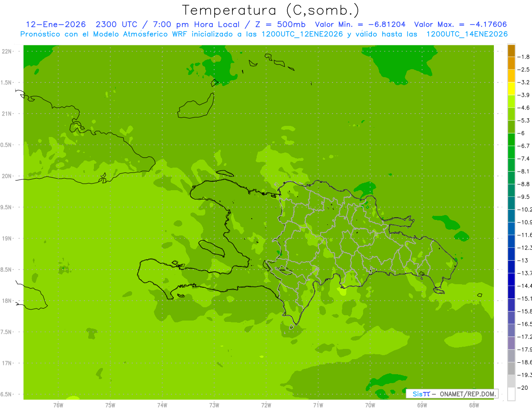Viewport: 532px width, 411px height.
Task: Click 'Valor Min. = -6.81204' text
Action: (360, 24)
